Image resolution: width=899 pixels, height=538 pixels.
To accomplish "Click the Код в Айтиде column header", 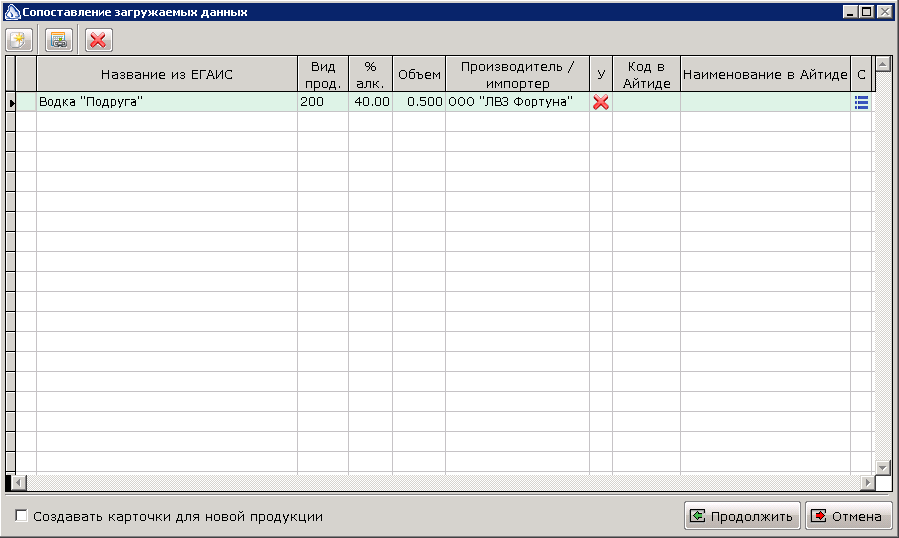I will point(646,74).
